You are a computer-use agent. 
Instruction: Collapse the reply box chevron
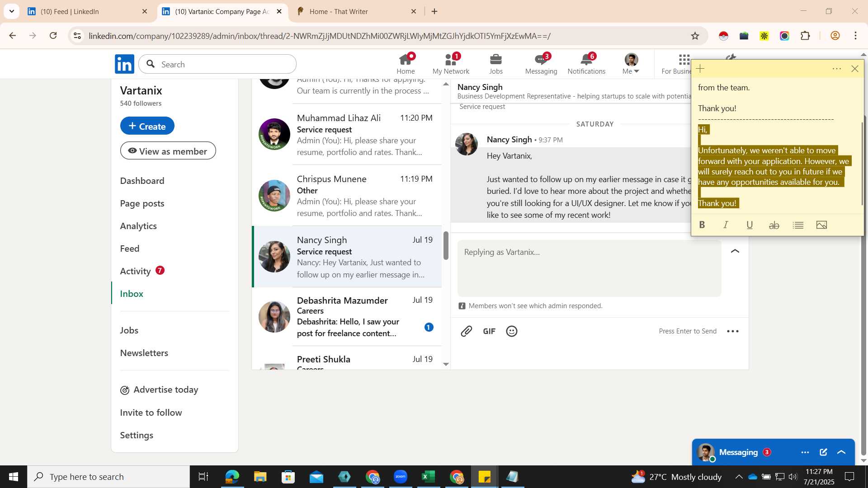[735, 251]
